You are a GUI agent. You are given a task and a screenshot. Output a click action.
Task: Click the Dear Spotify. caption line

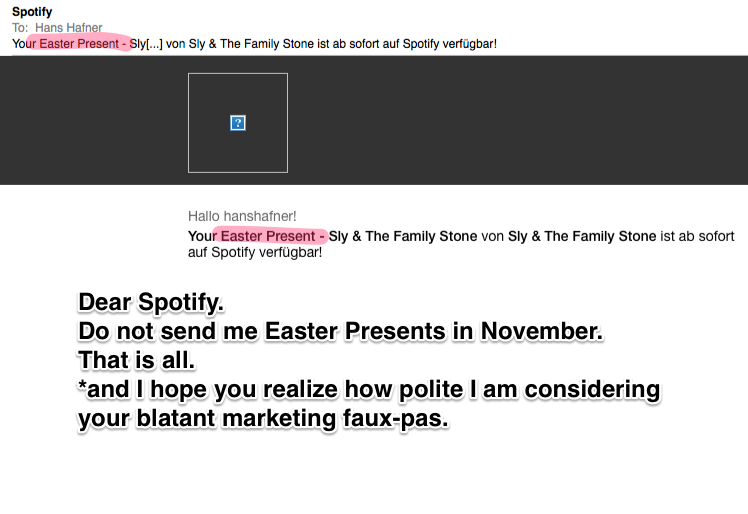coord(151,302)
